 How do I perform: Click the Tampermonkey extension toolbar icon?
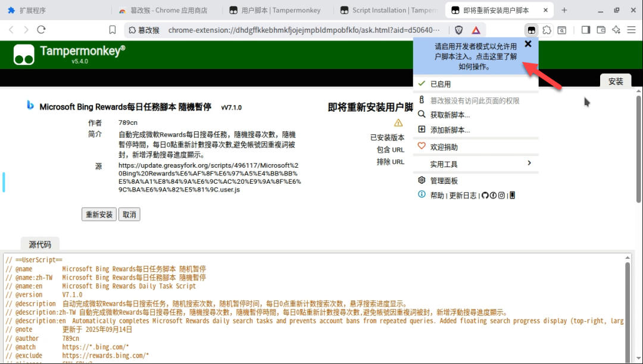coord(532,30)
